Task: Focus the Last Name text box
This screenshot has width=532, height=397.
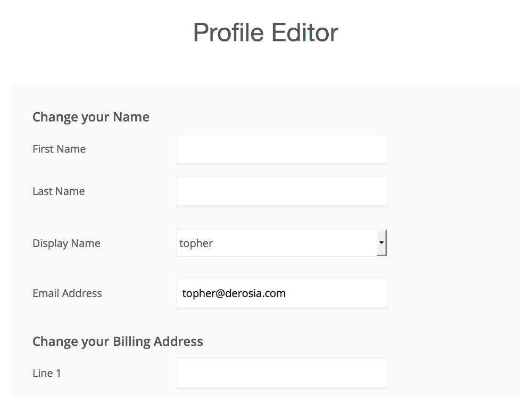Action: 281,191
